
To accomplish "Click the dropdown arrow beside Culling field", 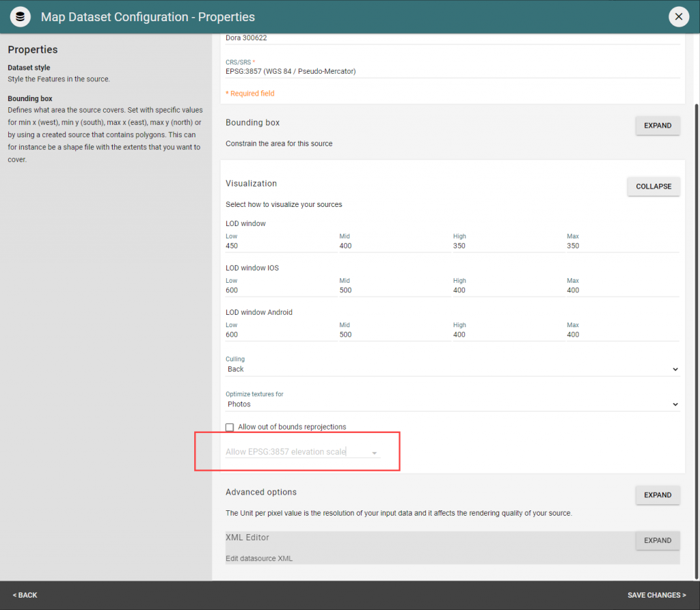I will point(675,369).
